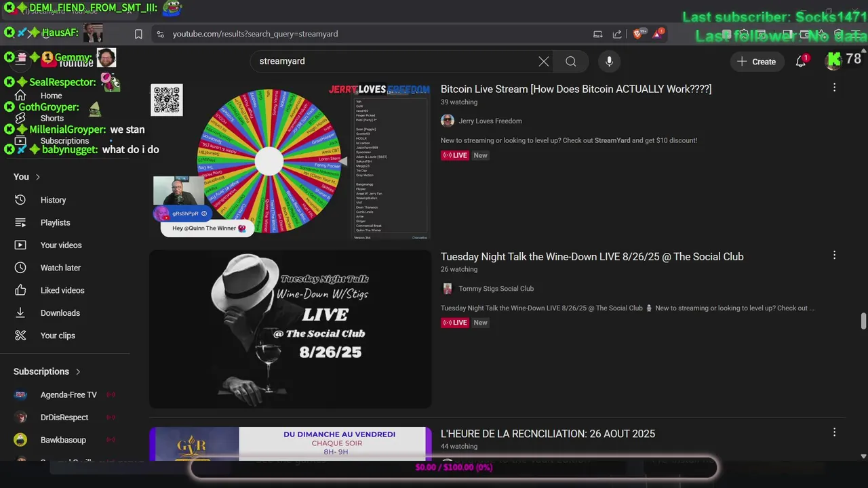Open the DU DIMANCHE AU VENDREDI thumbnail
This screenshot has height=488, width=868.
[x=290, y=444]
